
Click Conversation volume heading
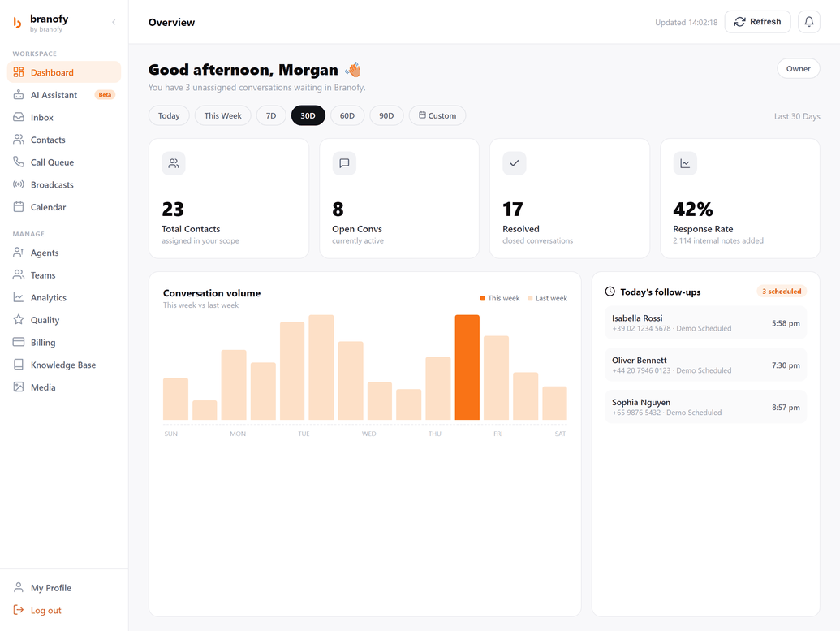[212, 293]
